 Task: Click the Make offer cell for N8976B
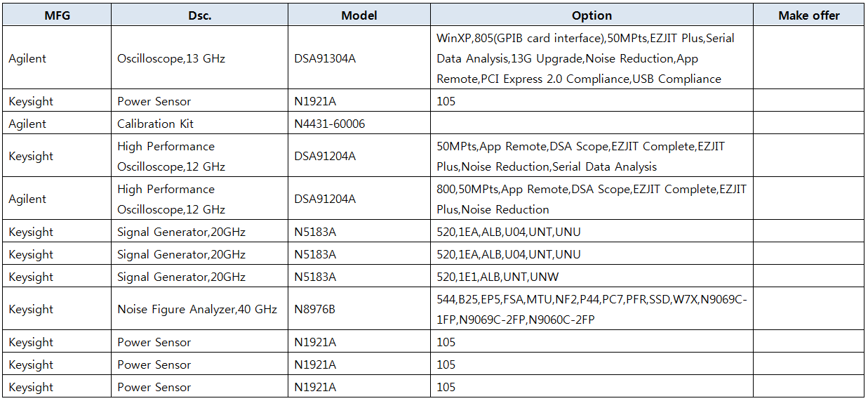coord(808,309)
